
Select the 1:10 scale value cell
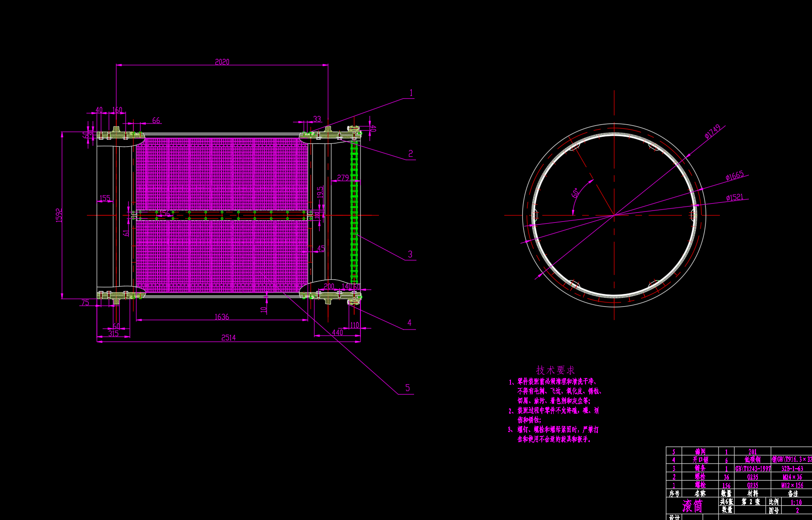coord(796,502)
